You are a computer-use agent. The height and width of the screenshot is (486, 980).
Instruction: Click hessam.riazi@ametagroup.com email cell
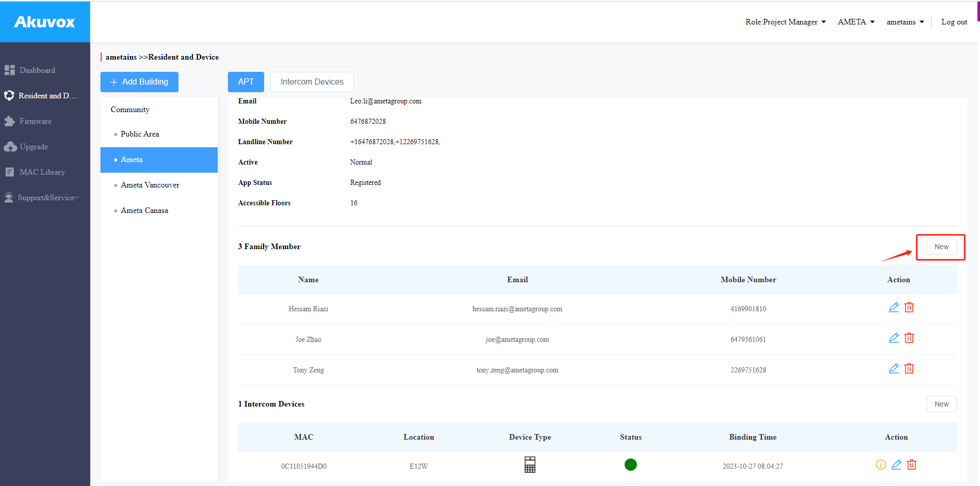pyautogui.click(x=517, y=309)
